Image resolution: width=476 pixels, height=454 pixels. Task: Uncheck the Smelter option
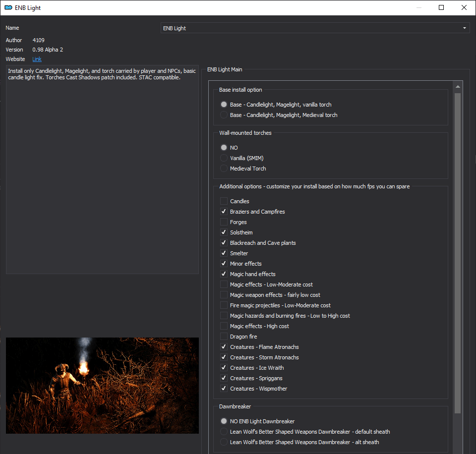[x=224, y=253]
